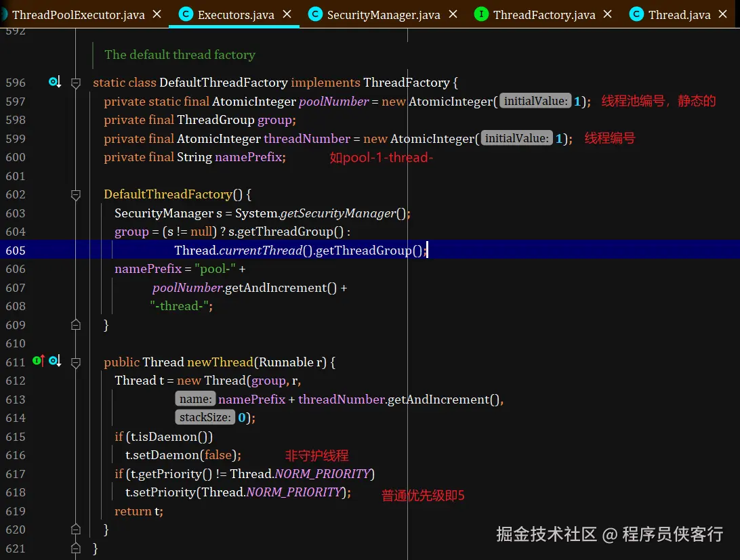Close the SecurityManager.java tab

(453, 15)
